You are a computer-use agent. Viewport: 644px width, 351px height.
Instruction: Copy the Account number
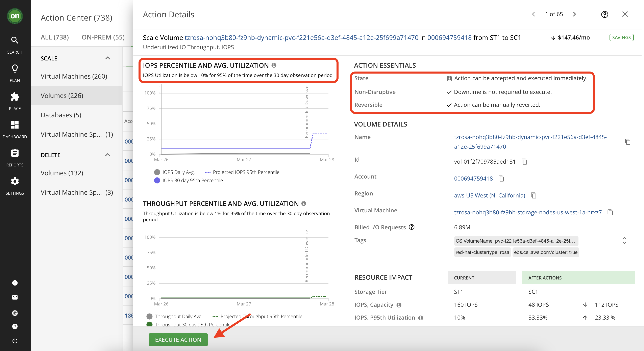point(501,178)
